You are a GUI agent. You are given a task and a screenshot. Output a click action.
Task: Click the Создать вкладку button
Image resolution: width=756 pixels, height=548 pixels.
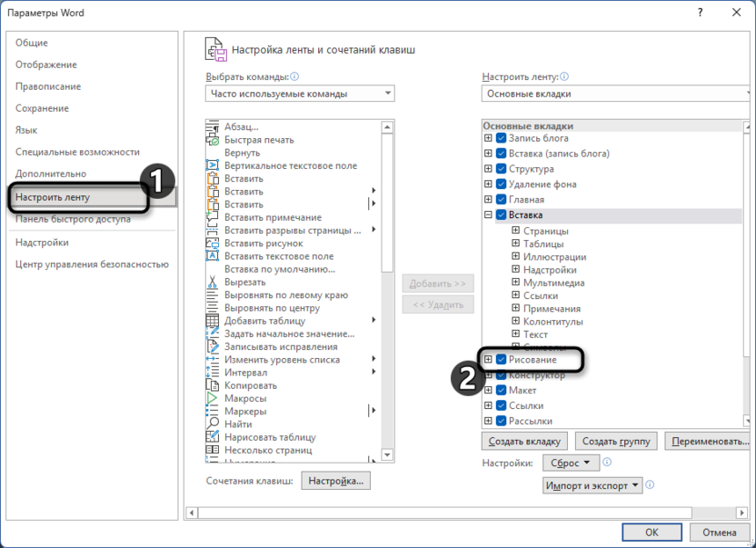[524, 441]
